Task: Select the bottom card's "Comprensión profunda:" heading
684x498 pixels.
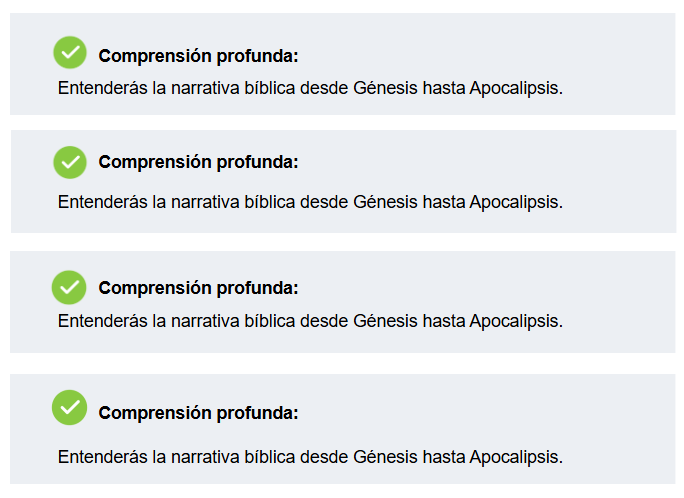Action: point(198,413)
